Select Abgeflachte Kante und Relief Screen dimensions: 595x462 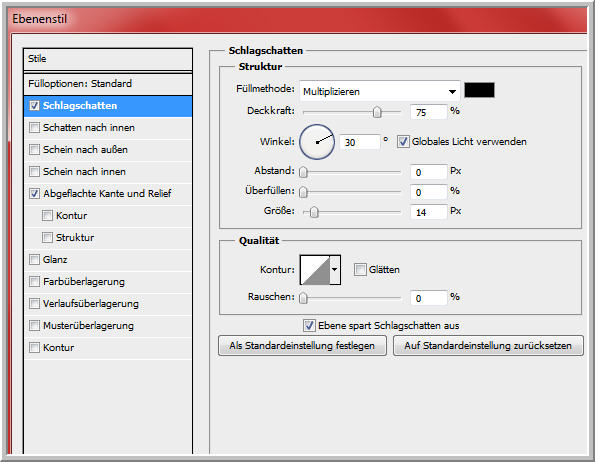point(108,193)
